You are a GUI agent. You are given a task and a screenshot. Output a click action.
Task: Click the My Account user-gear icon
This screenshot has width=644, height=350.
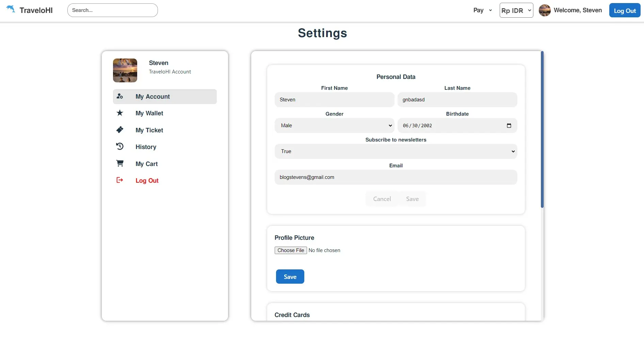point(120,96)
